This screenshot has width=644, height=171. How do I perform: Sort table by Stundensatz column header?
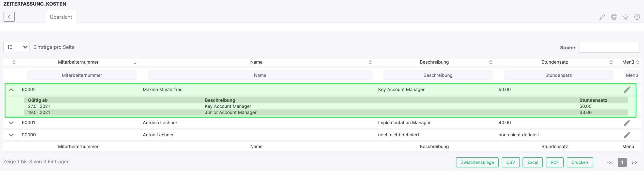click(555, 62)
